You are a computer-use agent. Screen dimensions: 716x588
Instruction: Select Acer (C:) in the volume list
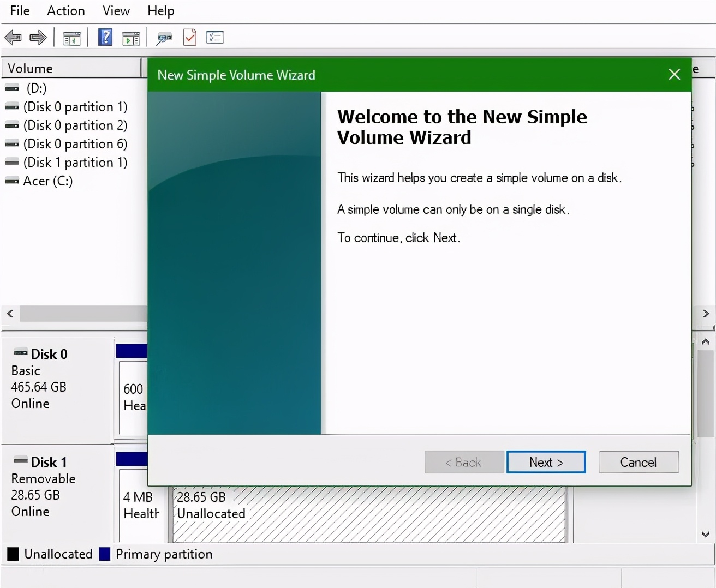[x=47, y=181]
